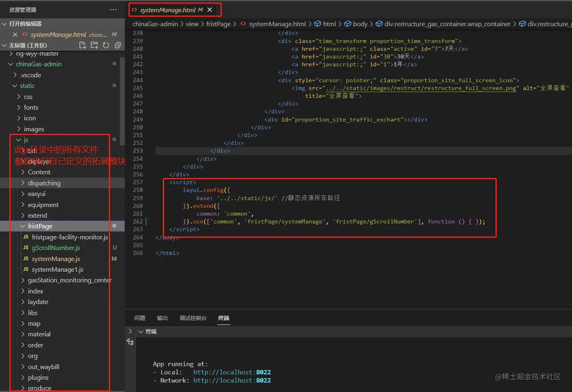Expand the ng-wyy-master folder

coord(11,54)
